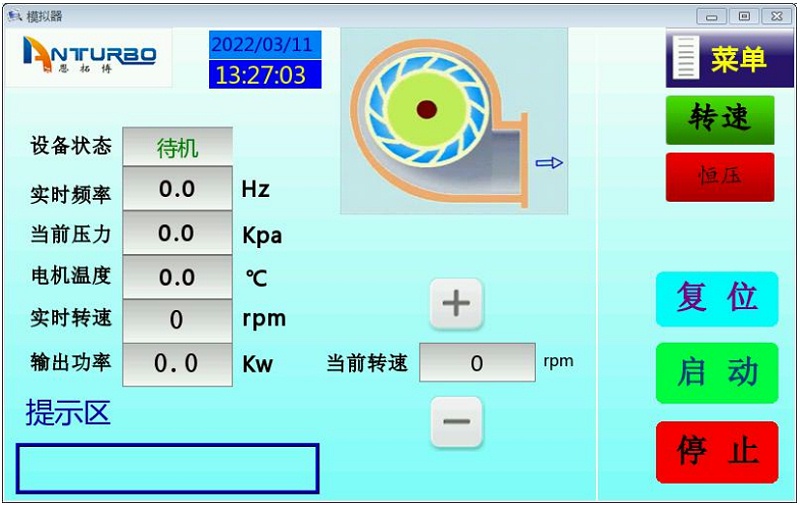Click the 当前压力 Kpa value field

(177, 234)
